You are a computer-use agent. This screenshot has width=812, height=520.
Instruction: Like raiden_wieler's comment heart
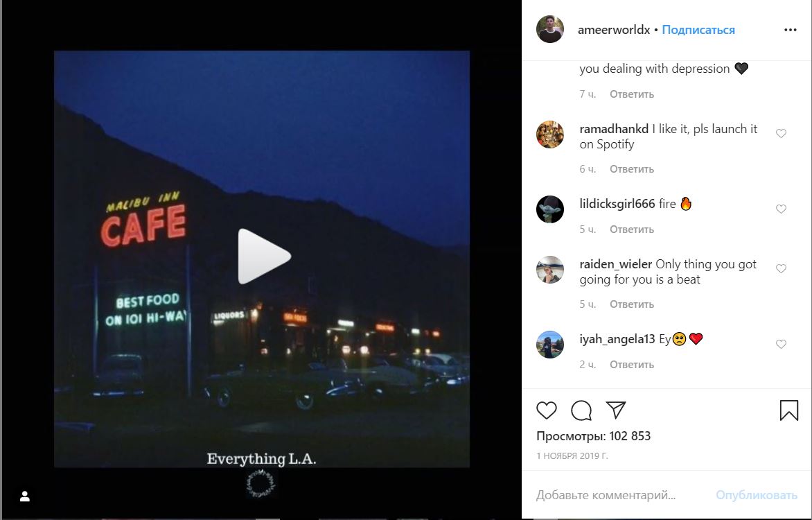[781, 268]
